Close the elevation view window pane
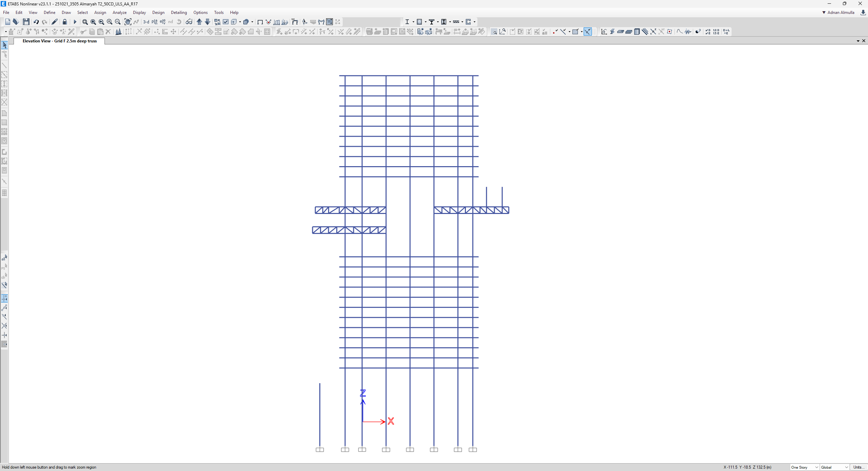This screenshot has width=868, height=471. (x=864, y=41)
